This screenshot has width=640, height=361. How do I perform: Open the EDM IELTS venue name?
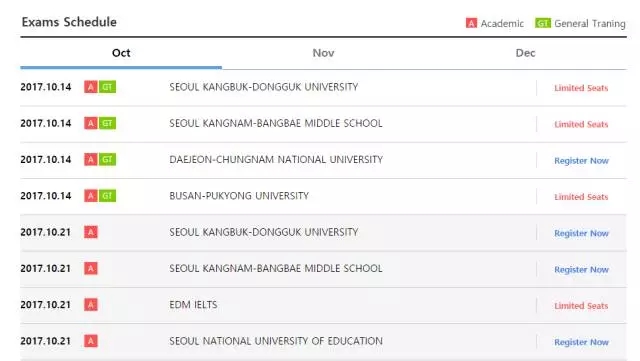(x=193, y=305)
